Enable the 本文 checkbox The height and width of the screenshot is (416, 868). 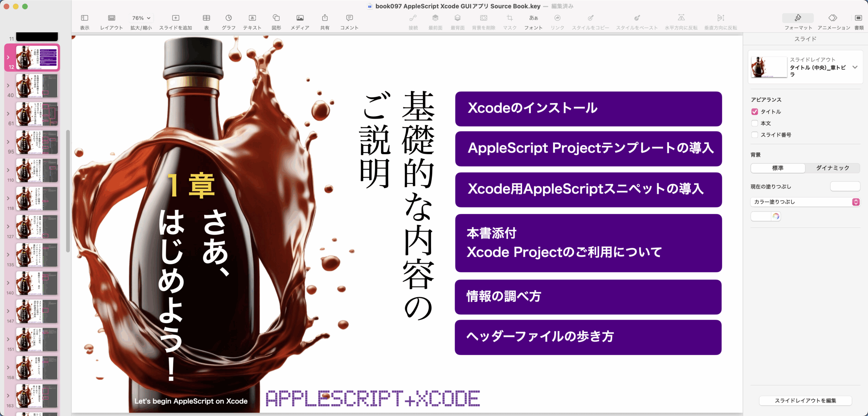755,123
